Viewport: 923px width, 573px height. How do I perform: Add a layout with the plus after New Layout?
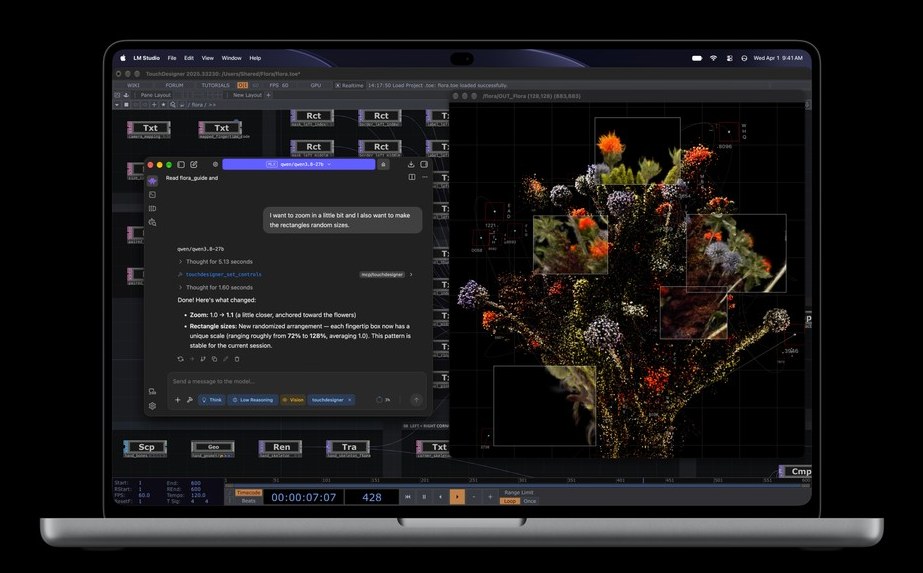point(269,95)
